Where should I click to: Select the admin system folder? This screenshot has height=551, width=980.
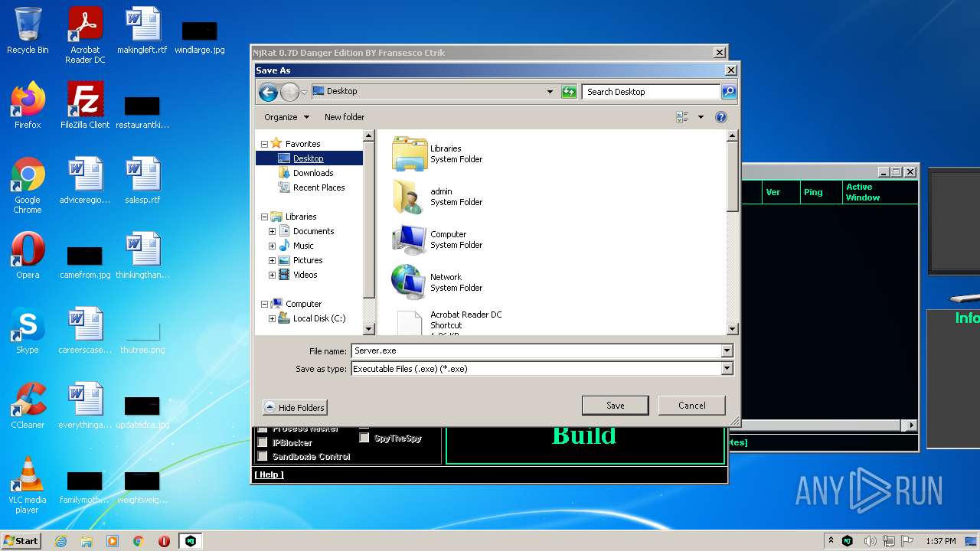440,197
